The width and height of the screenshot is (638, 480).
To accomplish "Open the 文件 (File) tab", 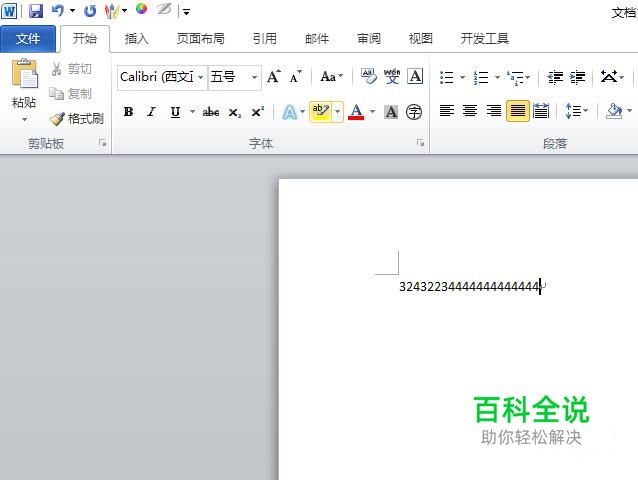I will click(x=28, y=39).
